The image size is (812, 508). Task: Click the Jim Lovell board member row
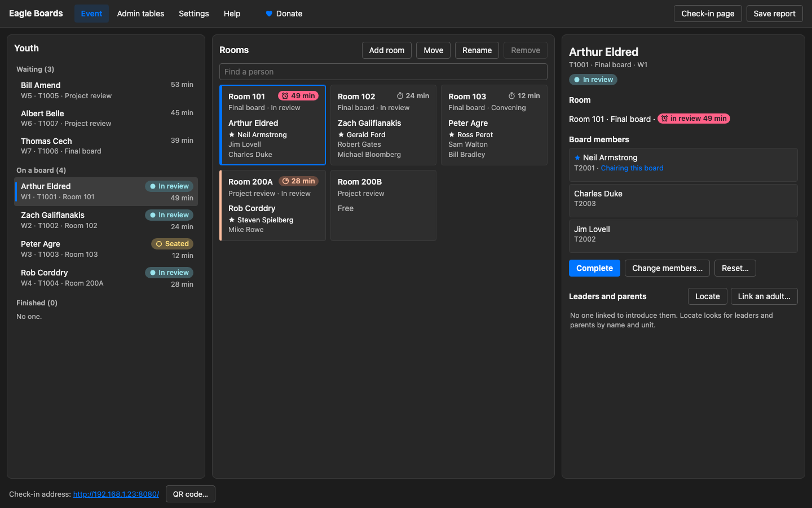683,236
